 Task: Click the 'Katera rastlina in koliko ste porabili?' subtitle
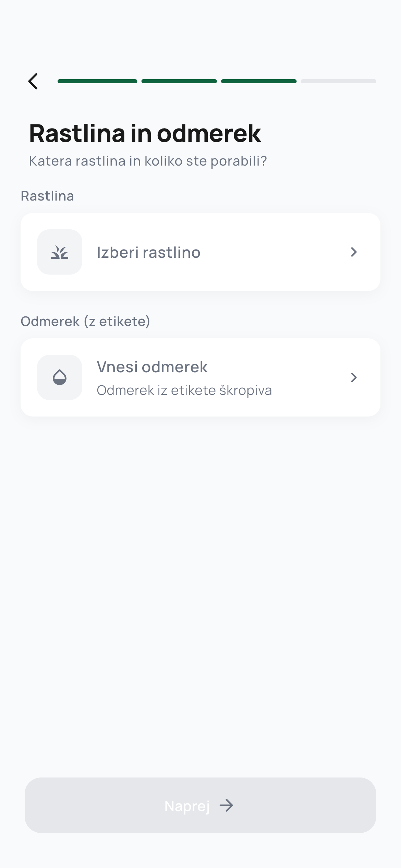click(148, 161)
